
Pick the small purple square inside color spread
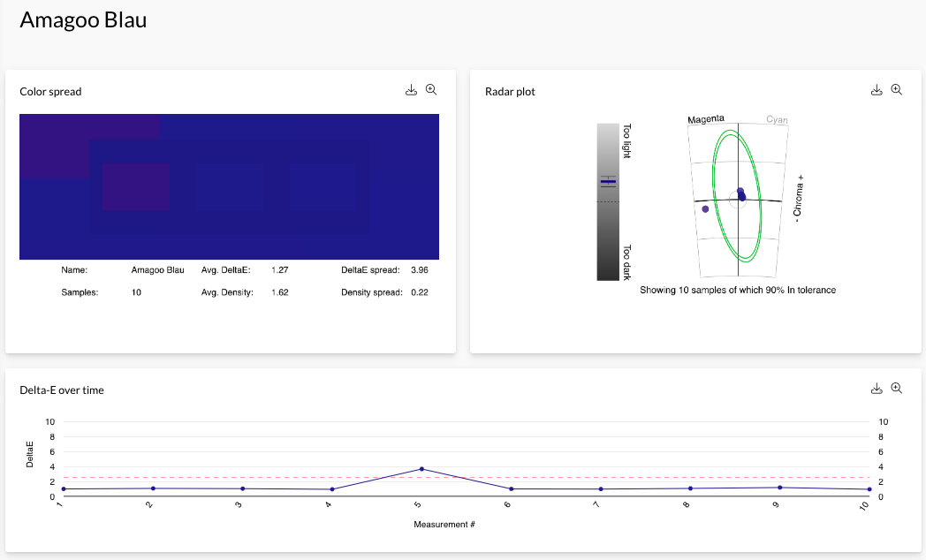click(x=135, y=186)
